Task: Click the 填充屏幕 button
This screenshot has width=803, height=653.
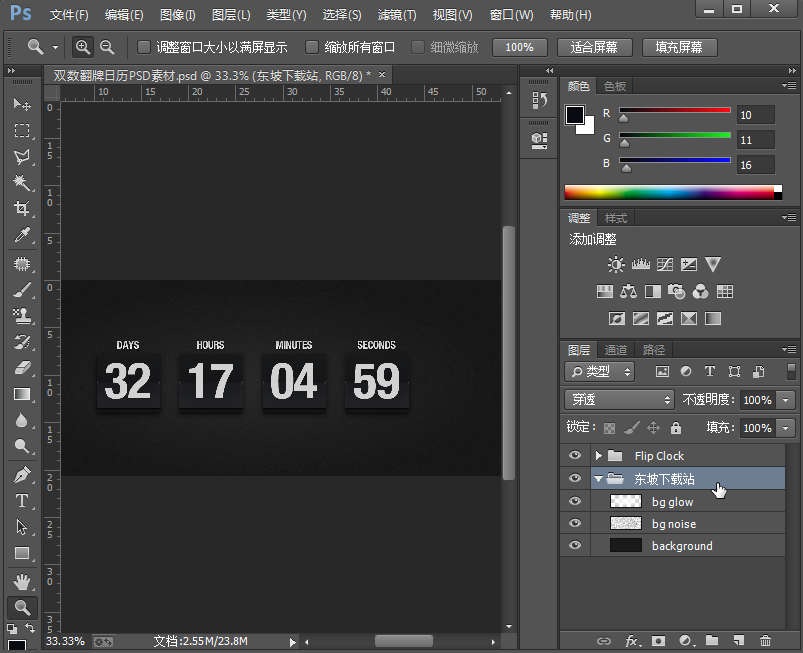Action: coord(679,47)
